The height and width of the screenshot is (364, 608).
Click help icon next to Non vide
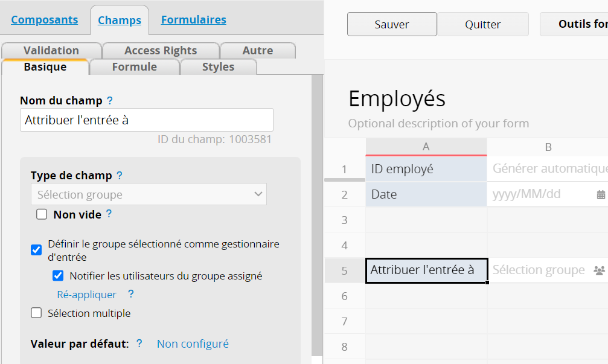[109, 214]
